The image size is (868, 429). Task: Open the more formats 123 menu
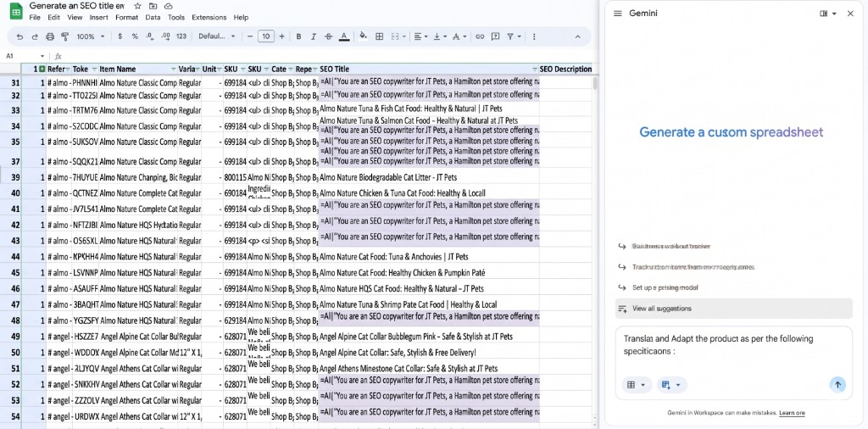coord(181,36)
